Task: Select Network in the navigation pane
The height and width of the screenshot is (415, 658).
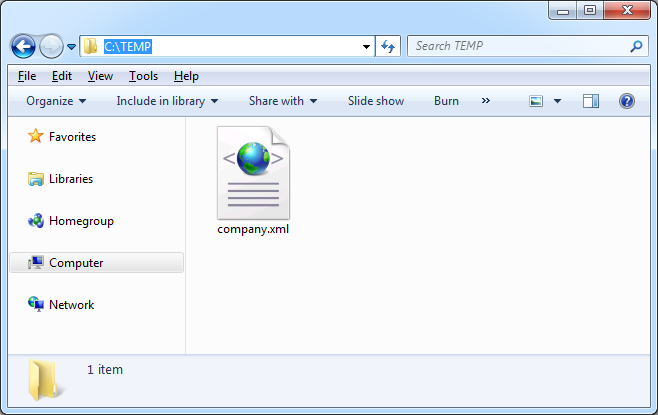Action: tap(72, 305)
